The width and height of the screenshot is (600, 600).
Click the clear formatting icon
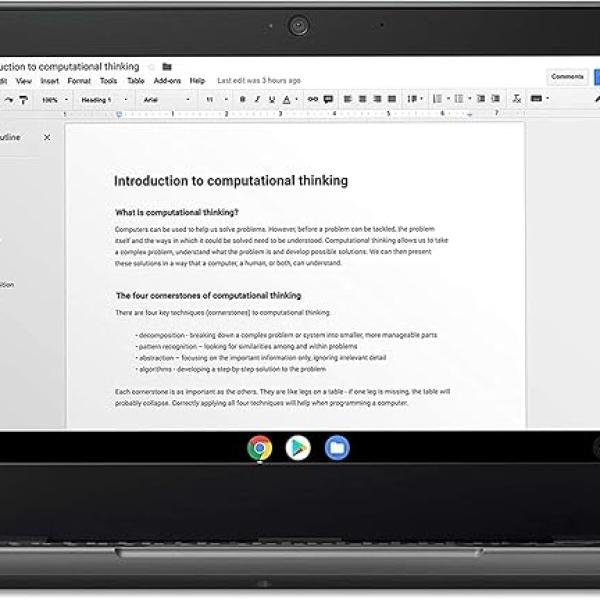[x=517, y=99]
